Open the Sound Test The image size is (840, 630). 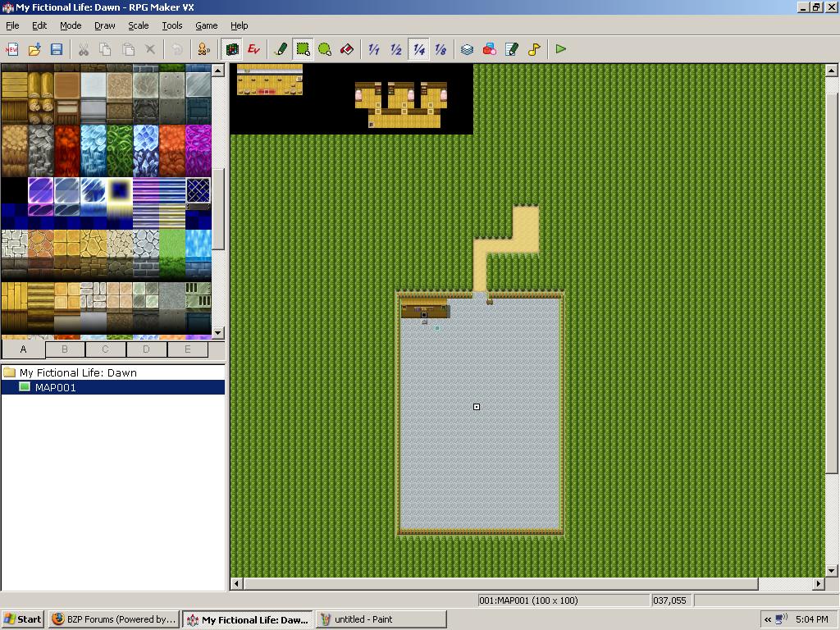pyautogui.click(x=532, y=48)
